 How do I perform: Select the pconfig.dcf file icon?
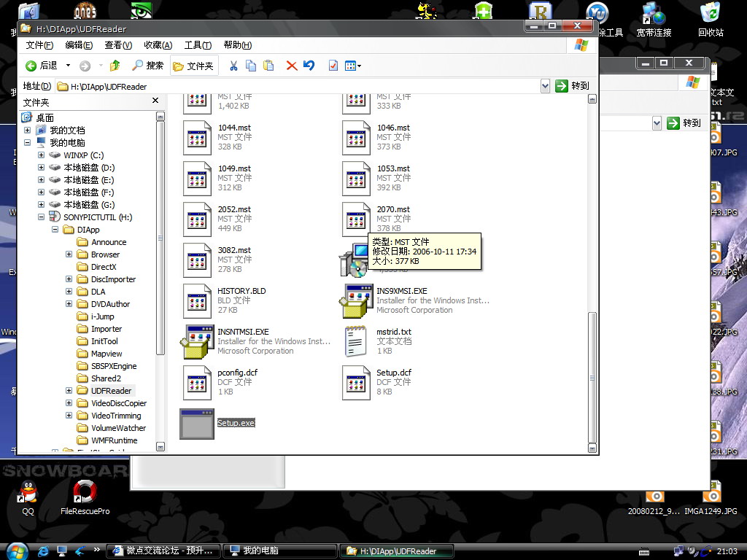pos(197,383)
